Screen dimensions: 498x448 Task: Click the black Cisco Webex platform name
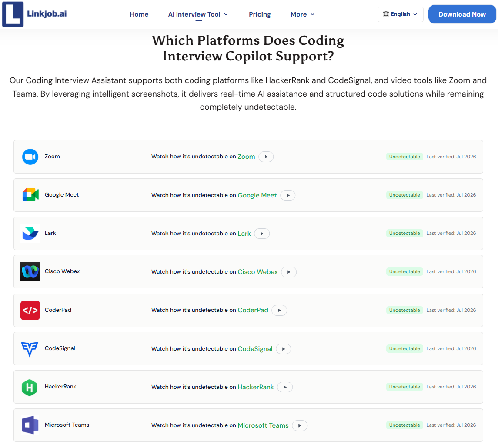pos(62,271)
